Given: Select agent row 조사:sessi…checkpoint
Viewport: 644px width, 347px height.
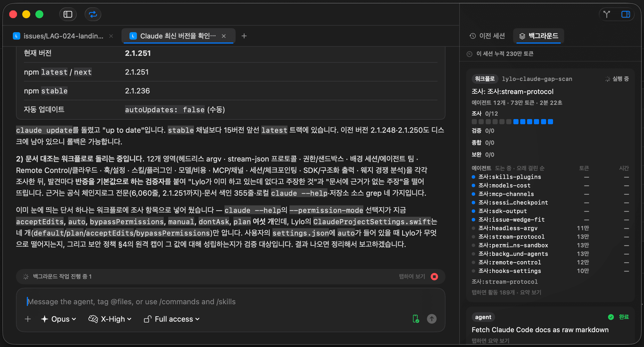Looking at the screenshot, I should pyautogui.click(x=550, y=203).
